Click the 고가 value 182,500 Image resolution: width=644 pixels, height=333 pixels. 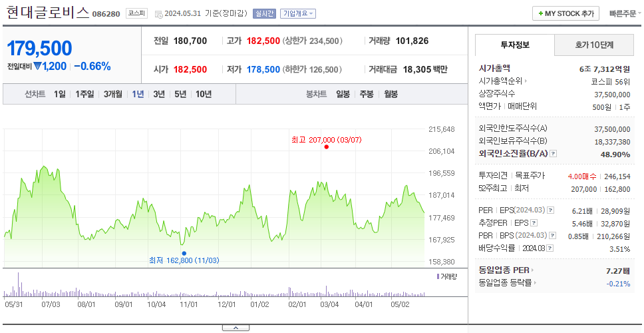tap(263, 41)
